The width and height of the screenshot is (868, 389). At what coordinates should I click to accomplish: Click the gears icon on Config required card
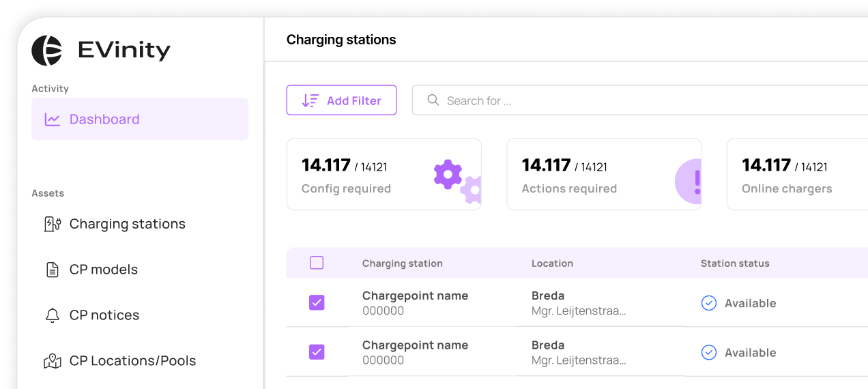(457, 182)
